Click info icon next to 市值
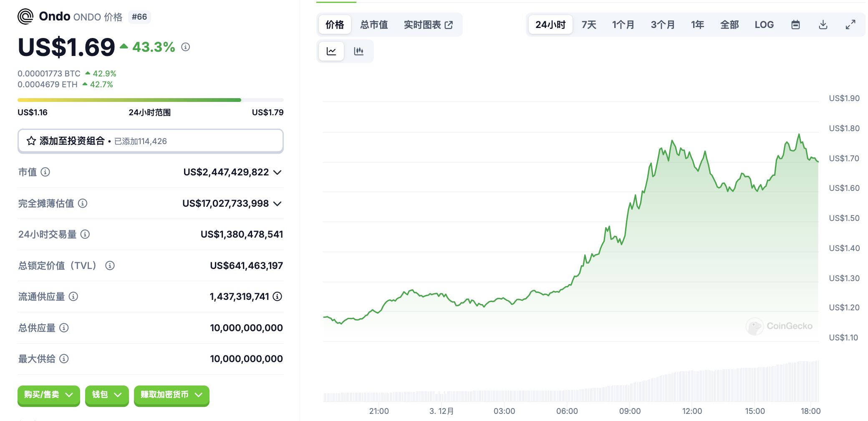The width and height of the screenshot is (868, 421). tap(45, 172)
